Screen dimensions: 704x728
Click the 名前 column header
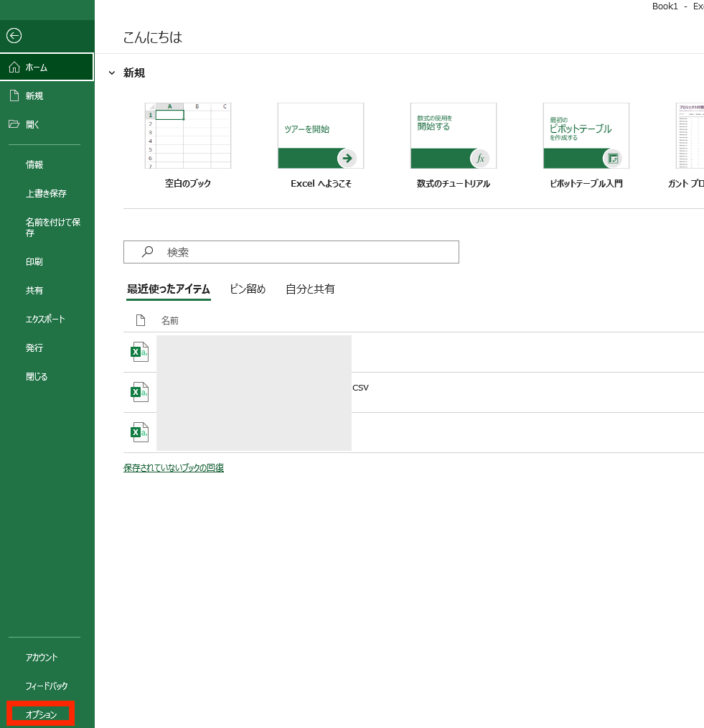tap(170, 320)
